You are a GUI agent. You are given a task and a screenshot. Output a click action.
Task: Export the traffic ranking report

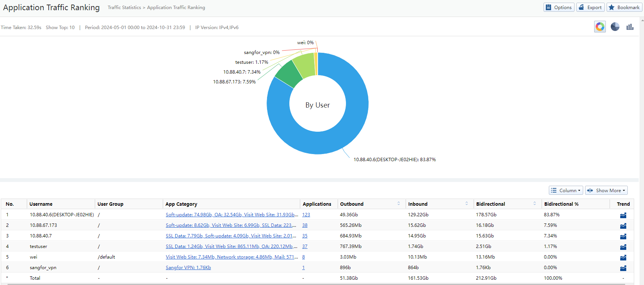(590, 8)
